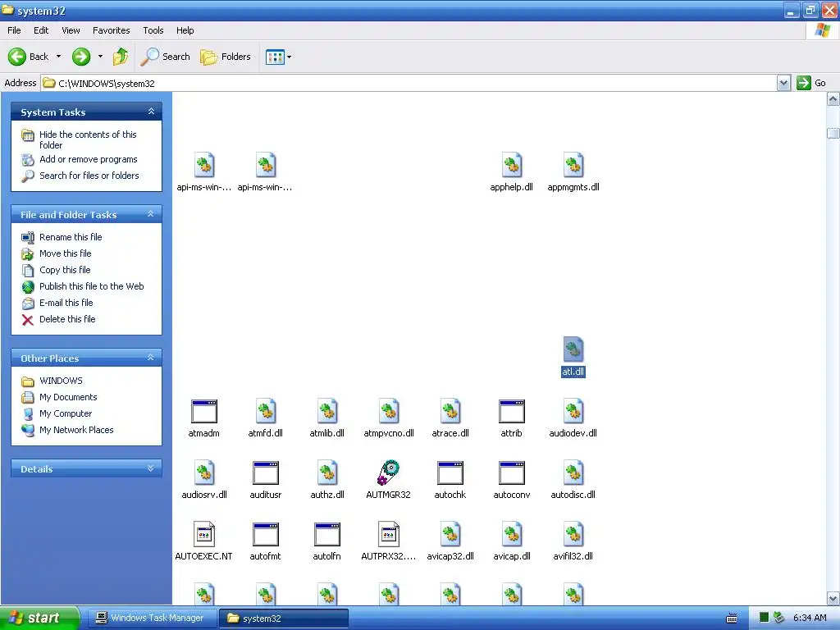Select the authz.dll file icon
The height and width of the screenshot is (630, 840).
click(x=327, y=472)
